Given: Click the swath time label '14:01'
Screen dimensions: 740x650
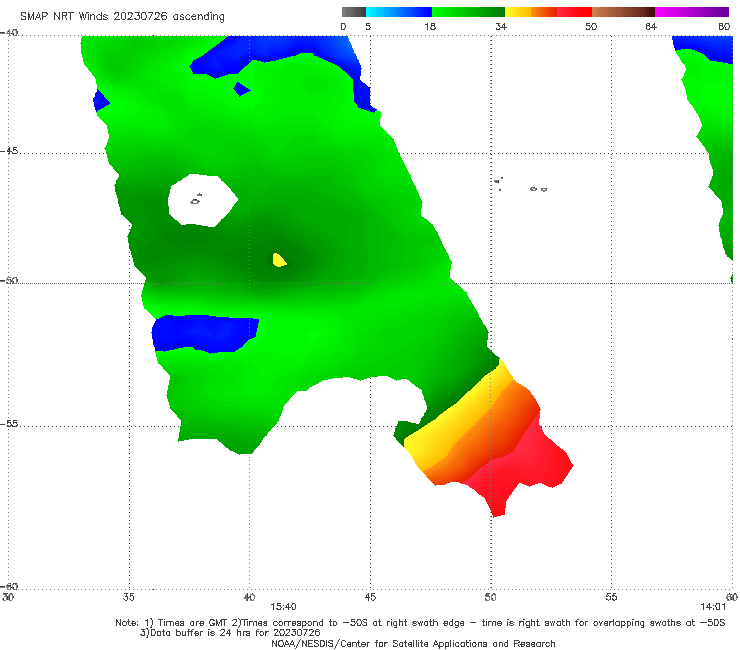Looking at the screenshot, I should click(713, 607).
